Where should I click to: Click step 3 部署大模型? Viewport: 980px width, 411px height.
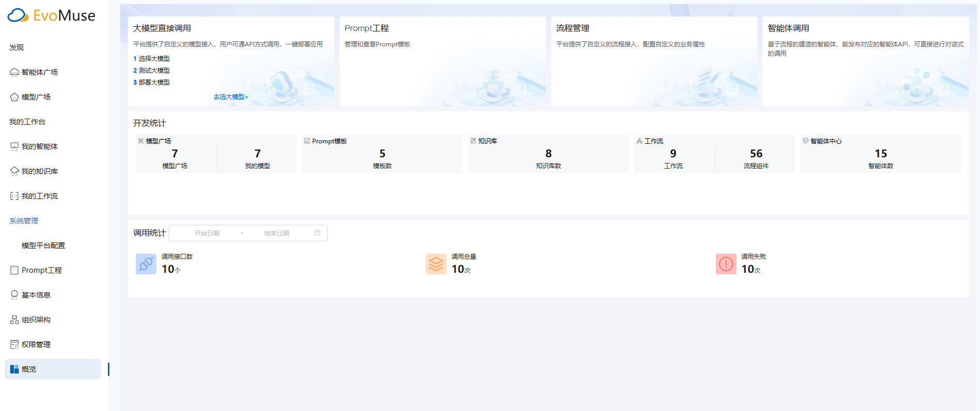pos(152,83)
